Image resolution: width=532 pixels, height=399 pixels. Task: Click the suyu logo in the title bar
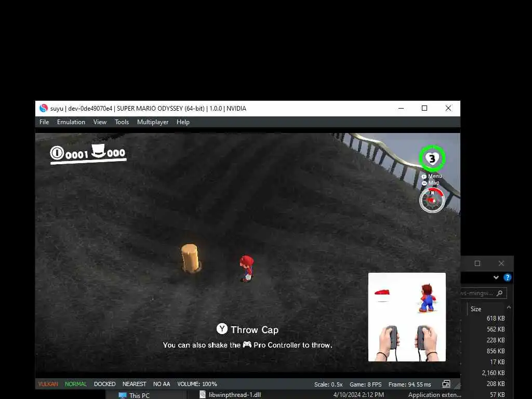[x=44, y=108]
